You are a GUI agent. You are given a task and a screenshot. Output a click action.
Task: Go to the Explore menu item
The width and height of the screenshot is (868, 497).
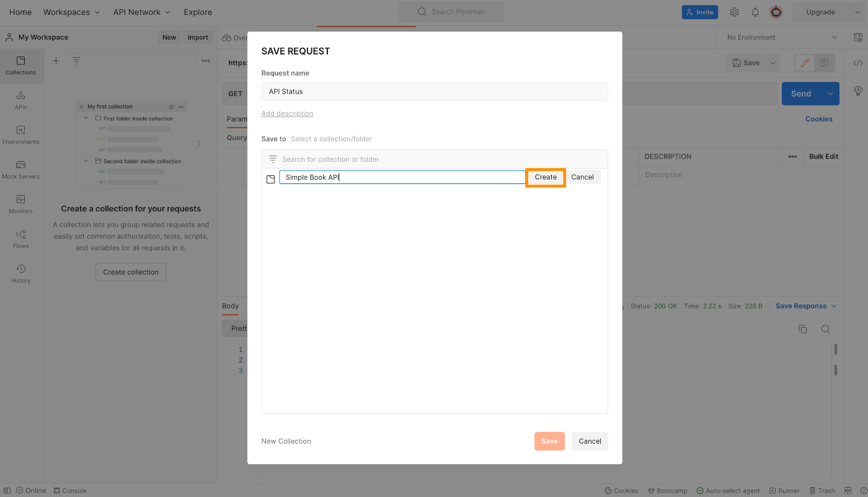pyautogui.click(x=198, y=12)
